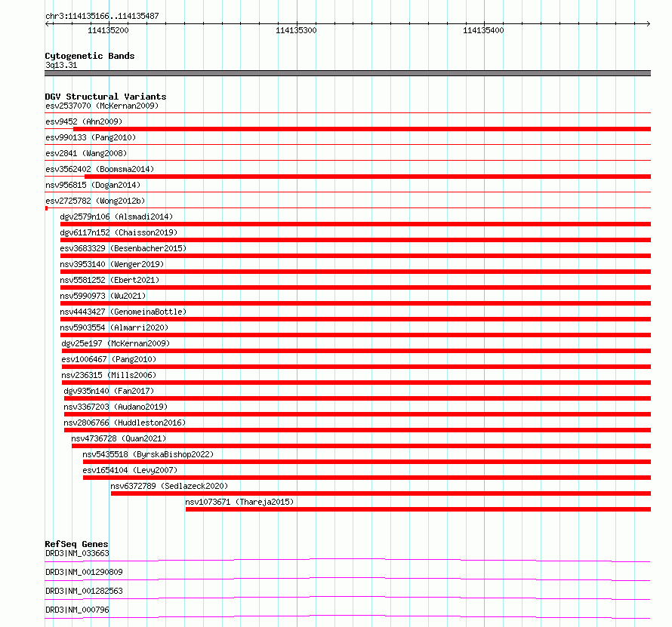Open the esv990133 (Pang2010) variant entry
Screen dimensions: 672x627
91,137
